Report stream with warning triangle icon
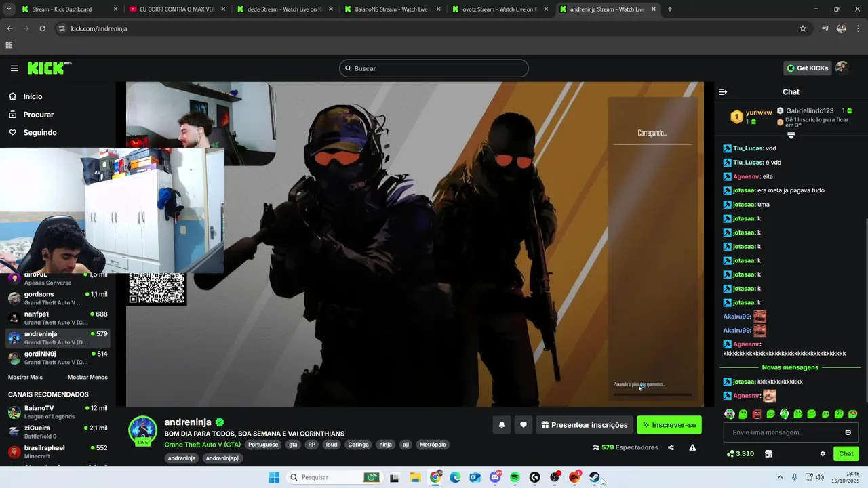 [x=692, y=447]
